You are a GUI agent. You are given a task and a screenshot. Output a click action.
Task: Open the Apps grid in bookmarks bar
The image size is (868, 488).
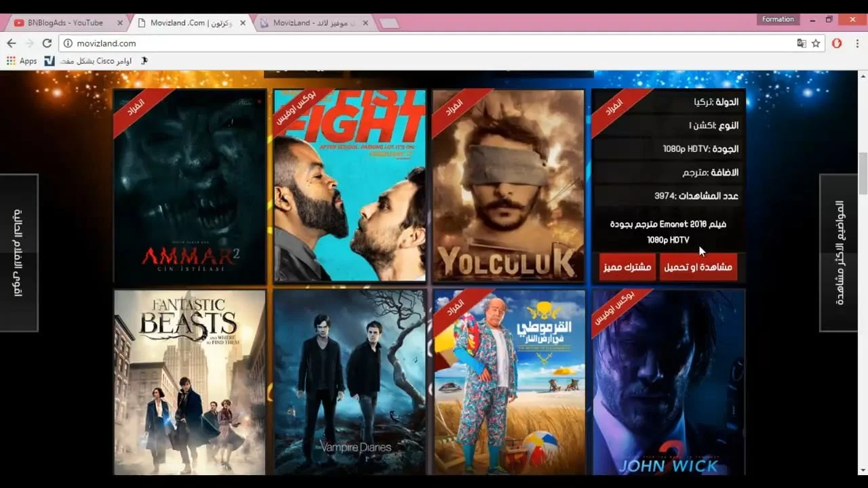pos(21,61)
